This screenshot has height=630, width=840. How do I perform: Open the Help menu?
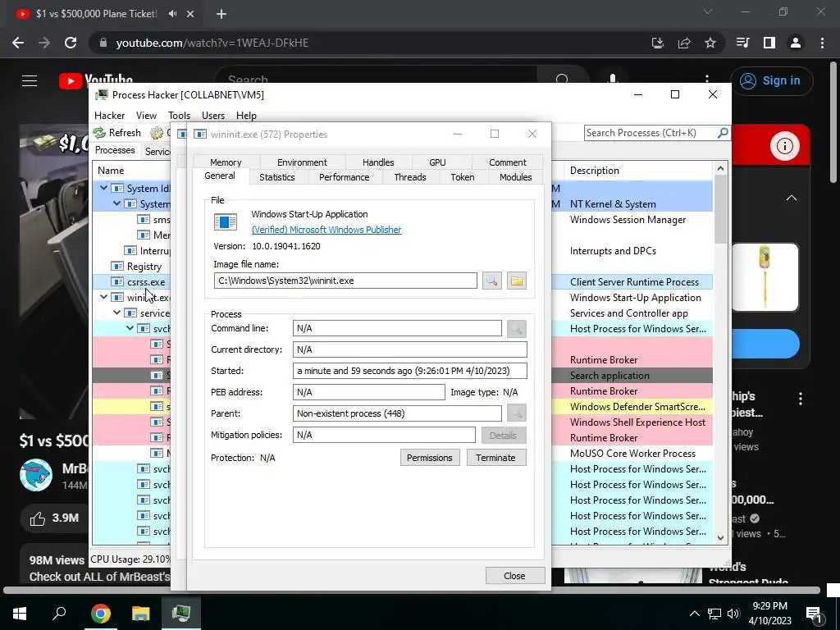pyautogui.click(x=246, y=115)
